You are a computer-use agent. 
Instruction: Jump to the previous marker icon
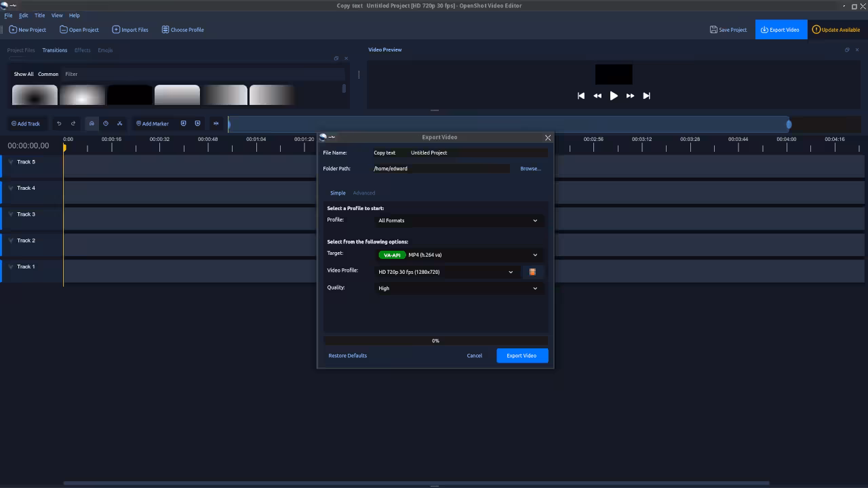click(183, 123)
